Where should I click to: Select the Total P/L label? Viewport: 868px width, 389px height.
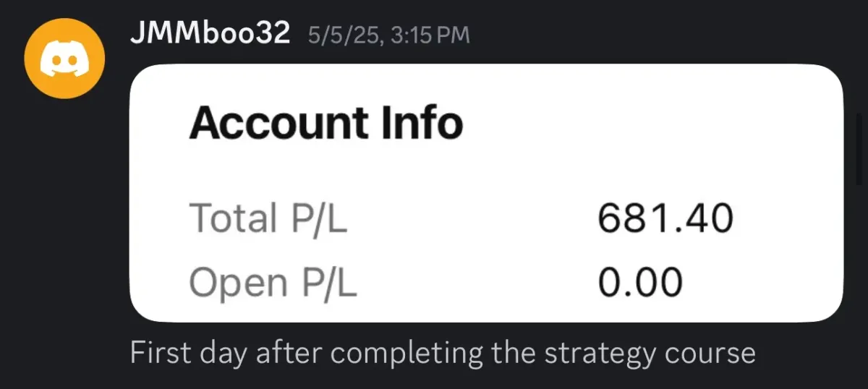tap(268, 218)
